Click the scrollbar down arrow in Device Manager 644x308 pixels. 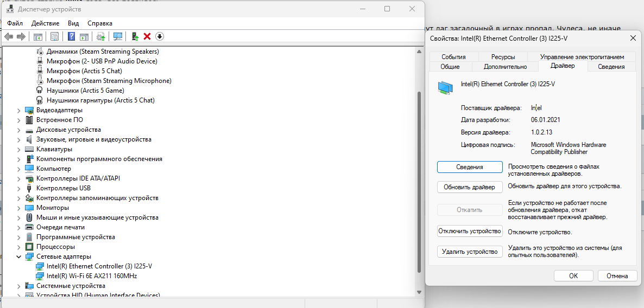[x=419, y=292]
